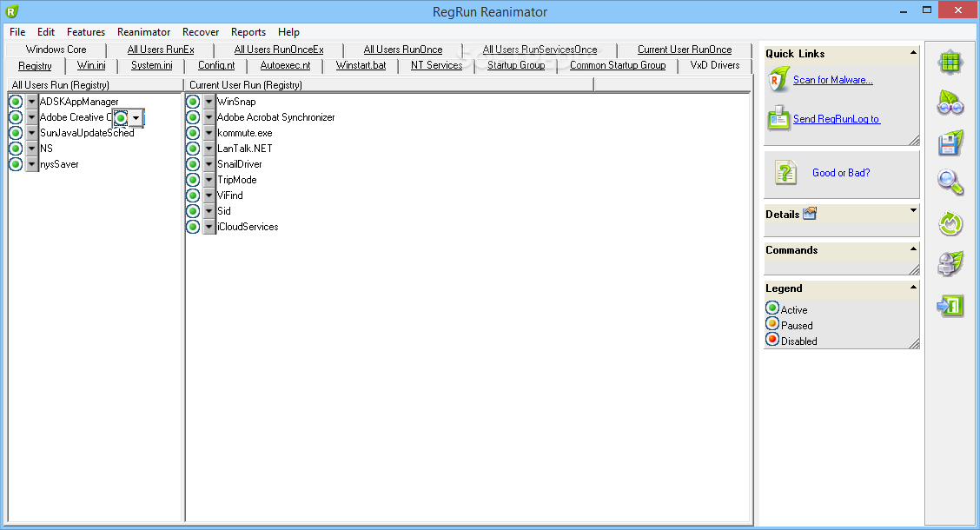This screenshot has height=530, width=980.
Task: Toggle status of nysSaver entry
Action: pos(16,163)
